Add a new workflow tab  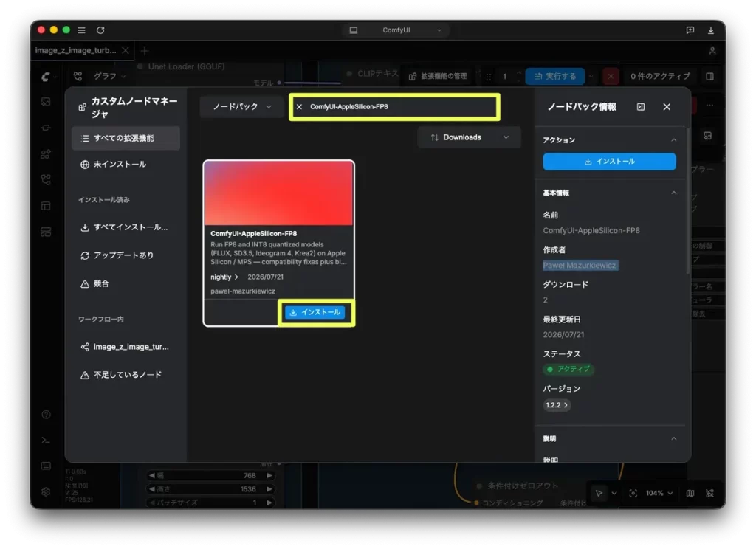coord(145,51)
